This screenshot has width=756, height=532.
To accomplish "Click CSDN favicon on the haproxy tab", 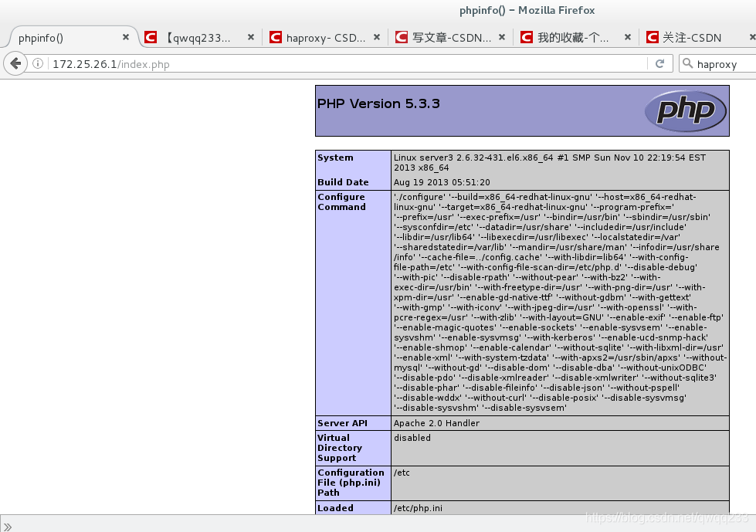I will (276, 37).
